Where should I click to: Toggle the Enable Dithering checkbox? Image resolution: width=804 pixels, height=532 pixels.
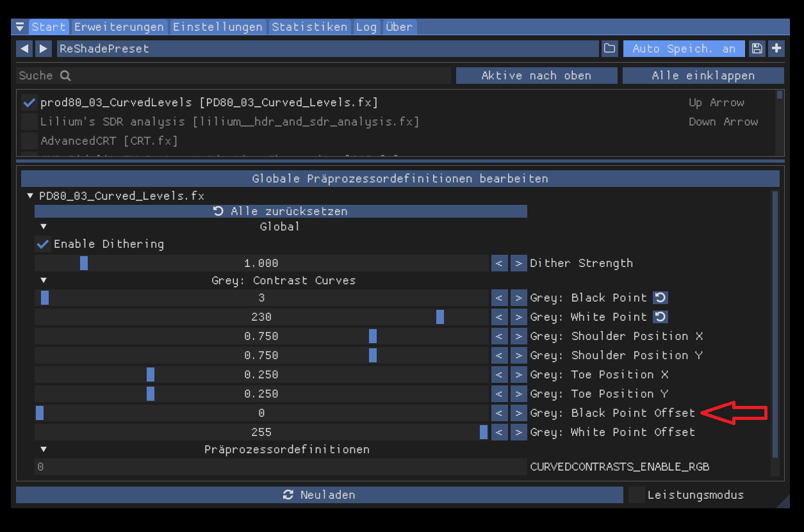[x=43, y=244]
